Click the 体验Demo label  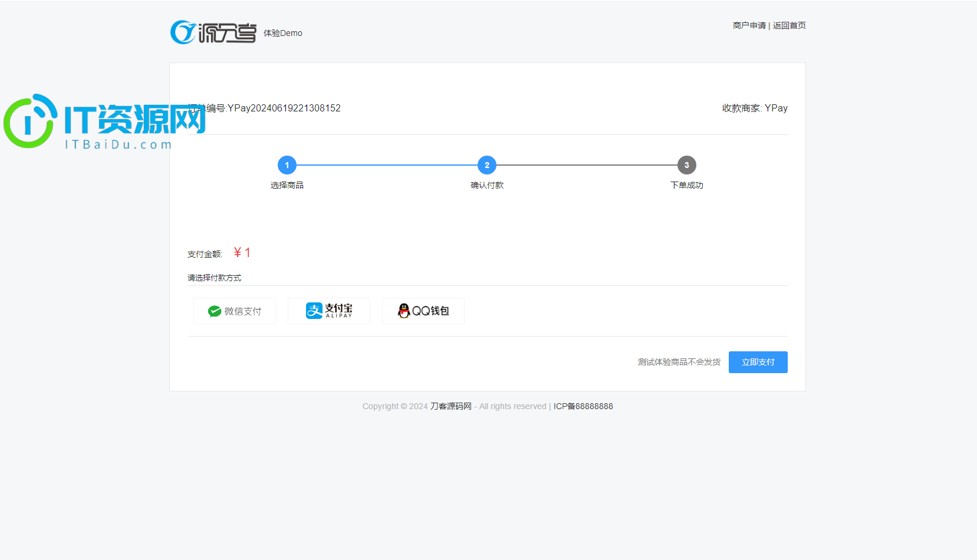click(x=283, y=33)
